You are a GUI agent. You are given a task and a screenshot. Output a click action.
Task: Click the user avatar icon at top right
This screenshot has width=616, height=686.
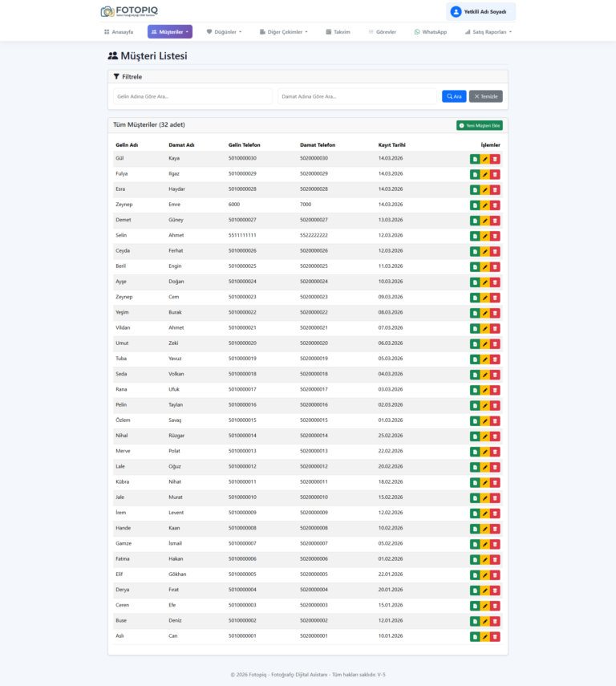(456, 12)
